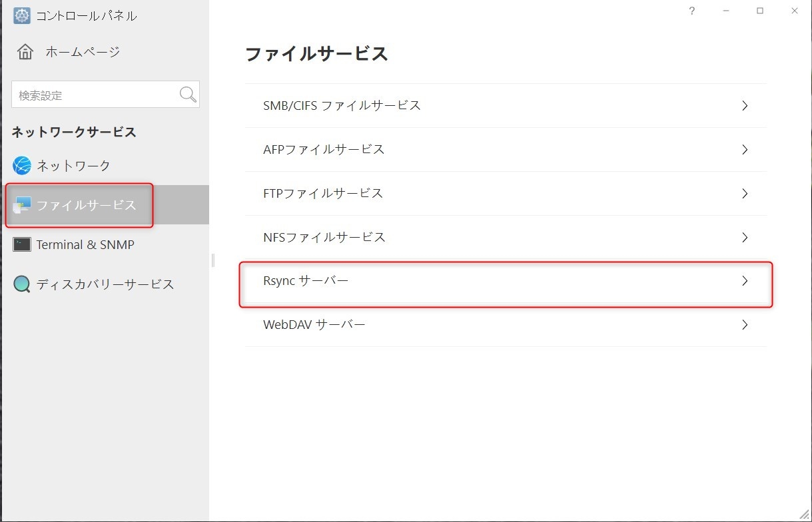Click the Control Panel gear icon

(22, 15)
